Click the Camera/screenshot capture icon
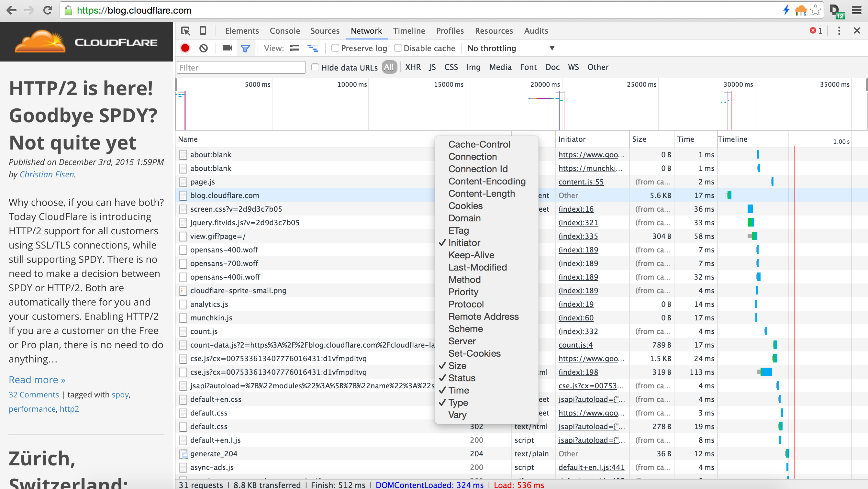This screenshot has width=868, height=489. click(x=227, y=48)
